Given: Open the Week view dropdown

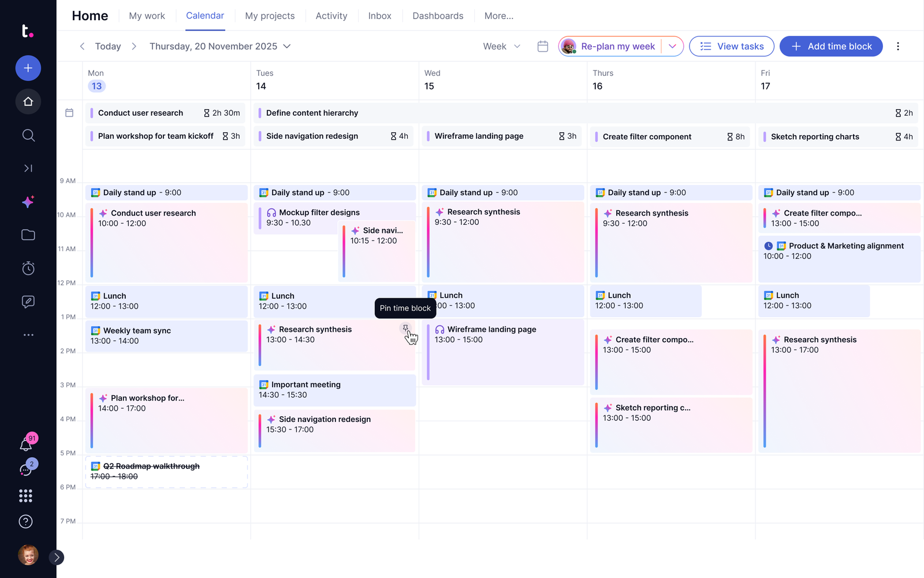Looking at the screenshot, I should click(x=501, y=46).
